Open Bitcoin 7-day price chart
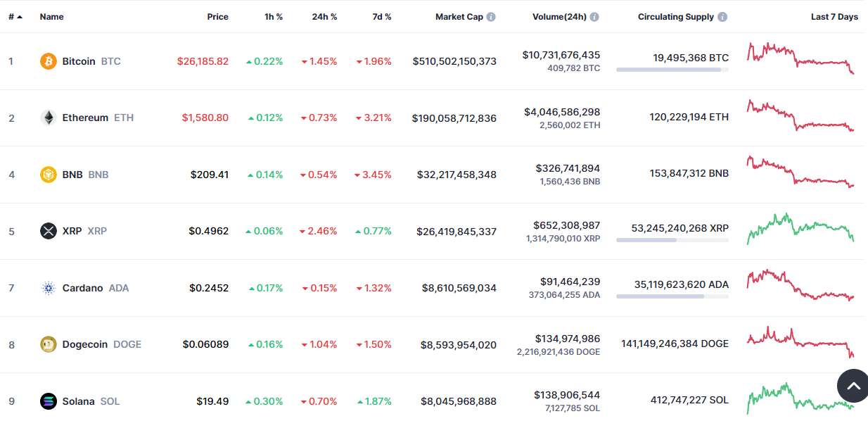Viewport: 868px width, 421px height. (800, 58)
